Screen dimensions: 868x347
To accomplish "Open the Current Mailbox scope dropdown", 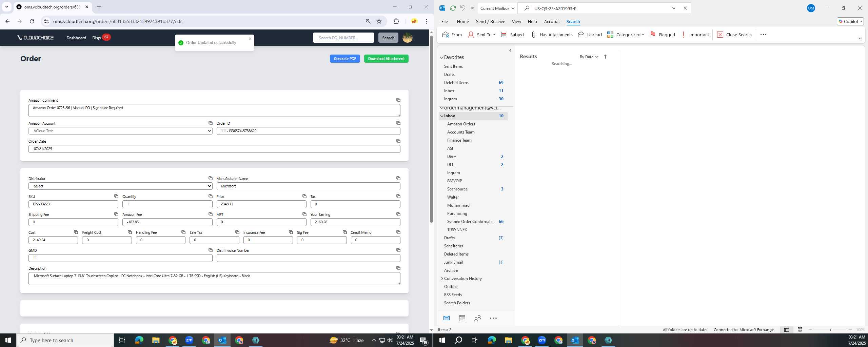I will pos(497,8).
